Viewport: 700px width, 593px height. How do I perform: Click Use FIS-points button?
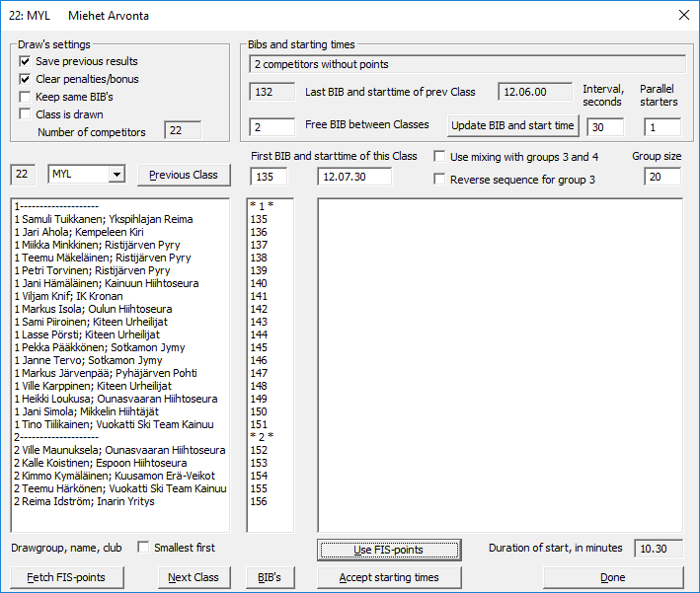pos(389,550)
